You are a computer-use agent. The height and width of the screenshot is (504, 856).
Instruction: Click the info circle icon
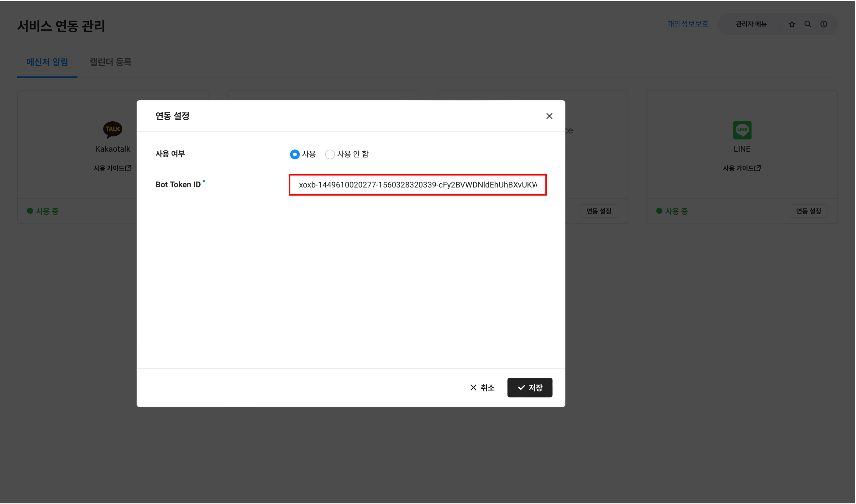pos(824,24)
